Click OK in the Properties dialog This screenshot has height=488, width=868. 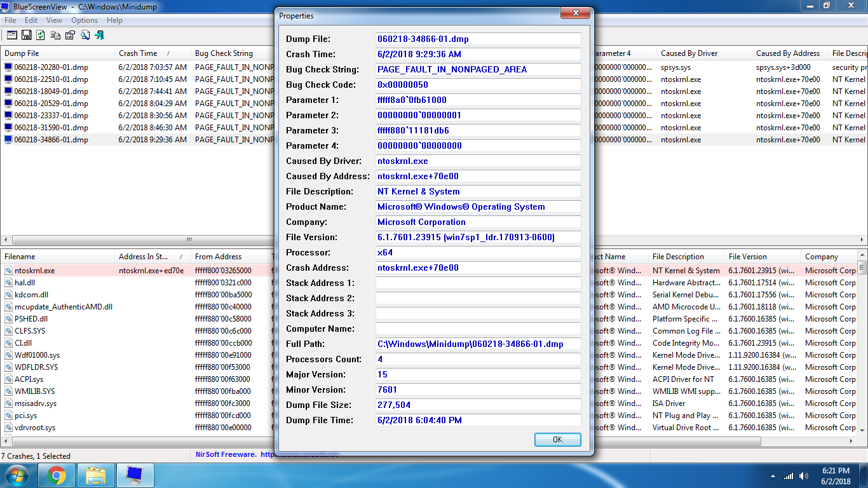(x=557, y=440)
